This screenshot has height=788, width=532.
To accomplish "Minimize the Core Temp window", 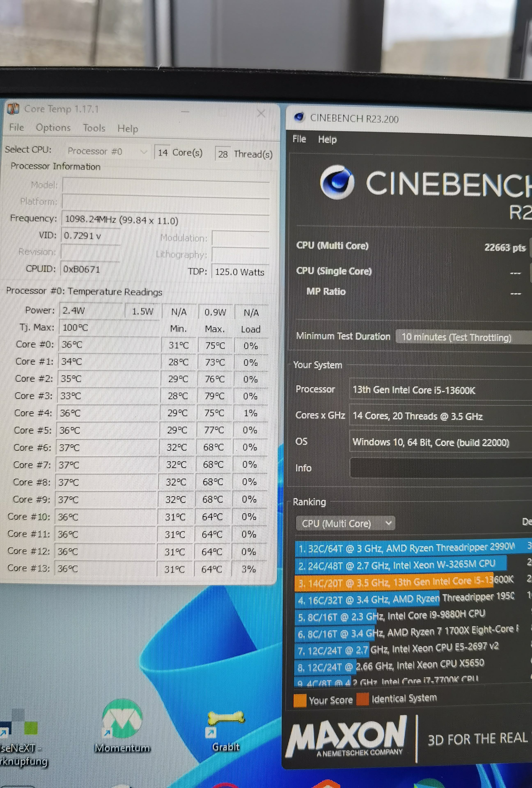I will pyautogui.click(x=185, y=111).
